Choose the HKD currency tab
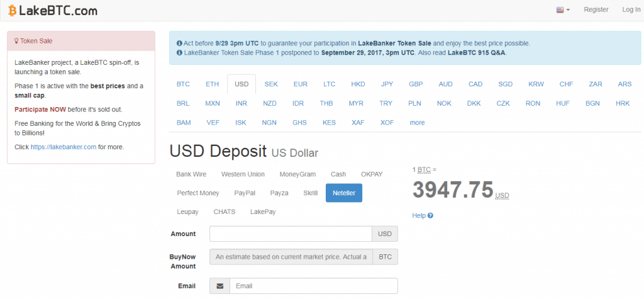The width and height of the screenshot is (644, 299). 358,84
